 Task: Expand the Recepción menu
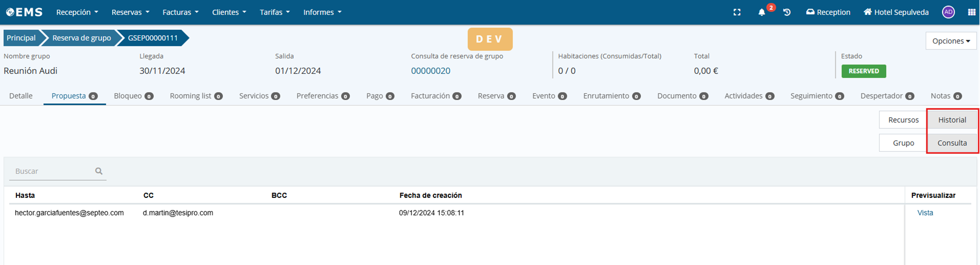point(77,12)
